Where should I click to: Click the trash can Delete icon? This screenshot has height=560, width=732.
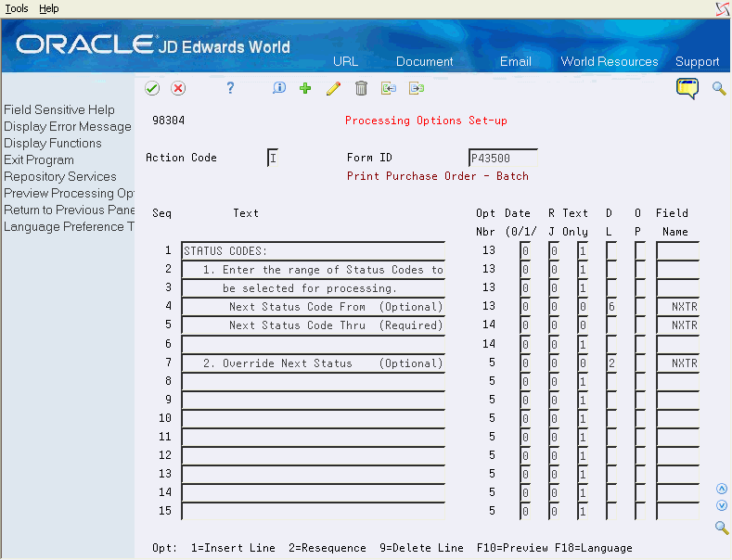(361, 88)
